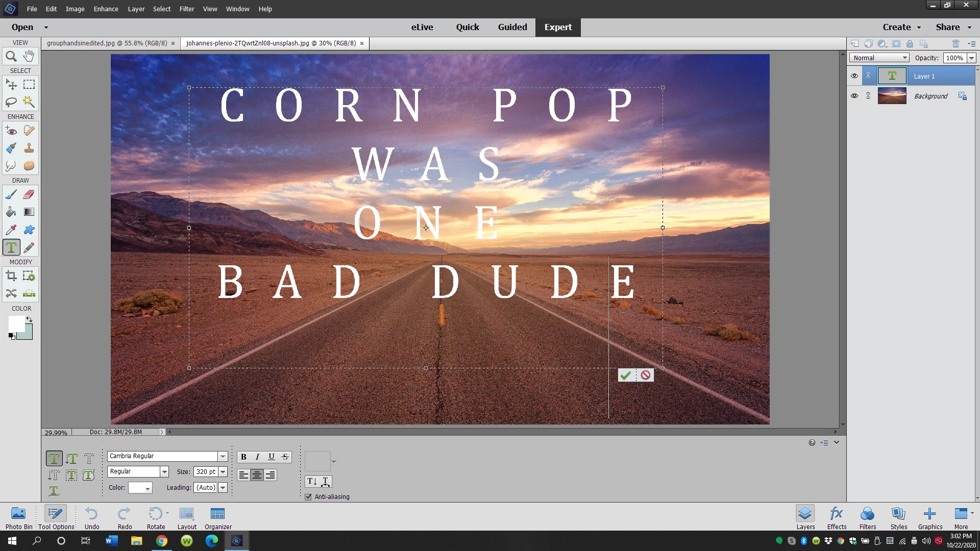Viewport: 980px width, 551px height.
Task: Uncheck the Anti-aliasing checkbox
Action: (308, 497)
